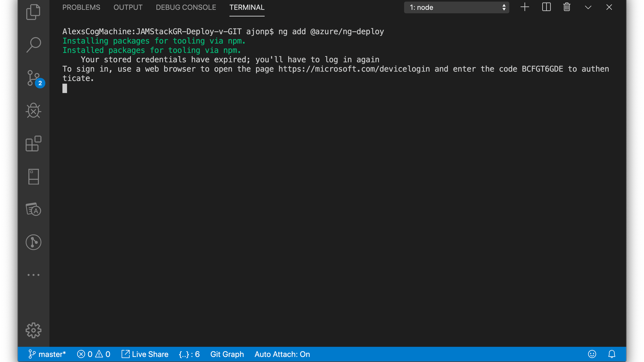Image resolution: width=644 pixels, height=362 pixels.
Task: Kill terminal with trash icon
Action: point(567,7)
